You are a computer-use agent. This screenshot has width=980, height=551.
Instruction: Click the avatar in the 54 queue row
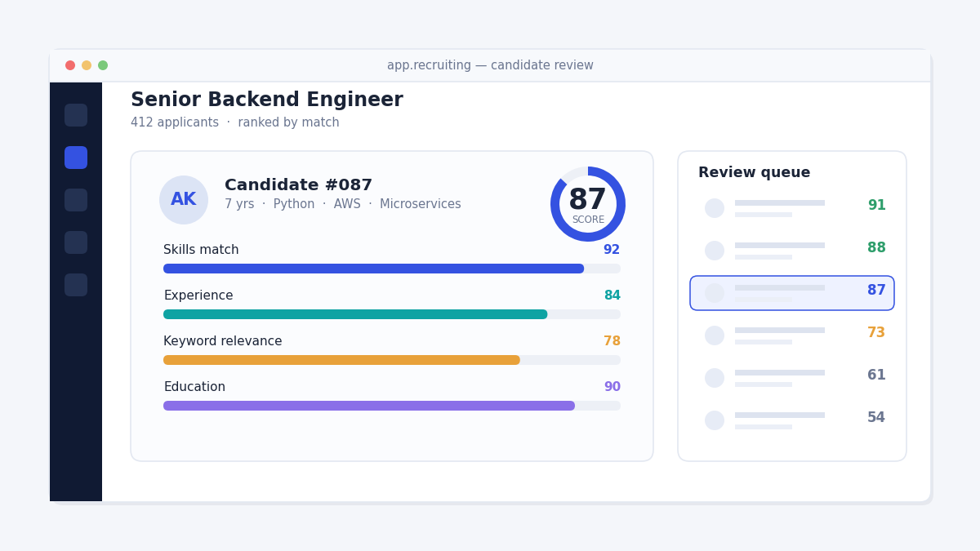pyautogui.click(x=715, y=420)
